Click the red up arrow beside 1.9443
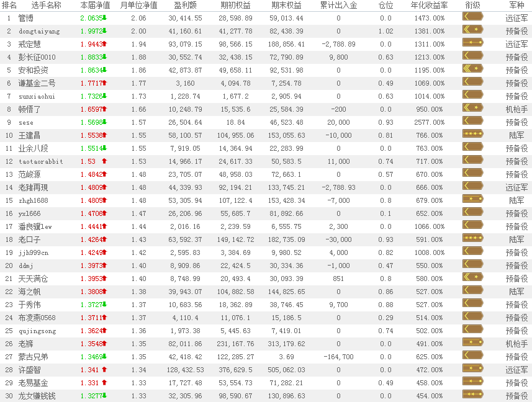This screenshot has height=402, width=532. 104,44
